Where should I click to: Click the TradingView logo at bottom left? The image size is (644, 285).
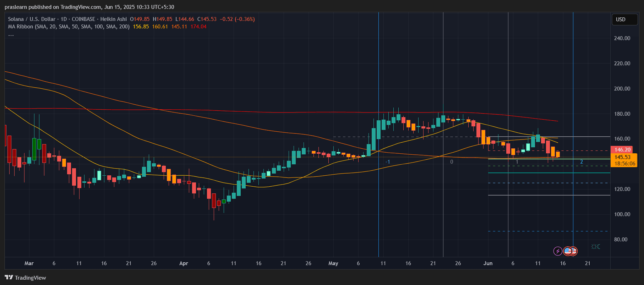26,278
